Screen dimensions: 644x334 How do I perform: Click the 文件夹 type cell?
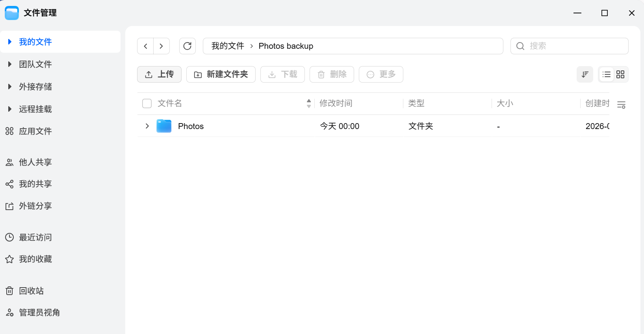(421, 126)
